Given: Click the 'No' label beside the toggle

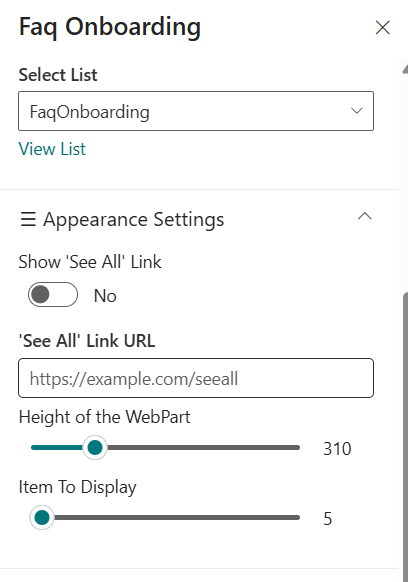Looking at the screenshot, I should coord(105,296).
